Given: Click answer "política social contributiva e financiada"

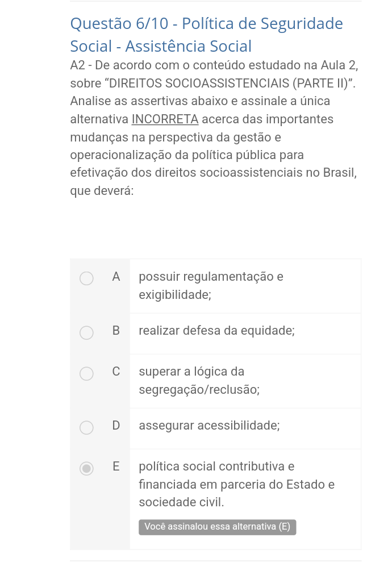Looking at the screenshot, I should (x=236, y=484).
